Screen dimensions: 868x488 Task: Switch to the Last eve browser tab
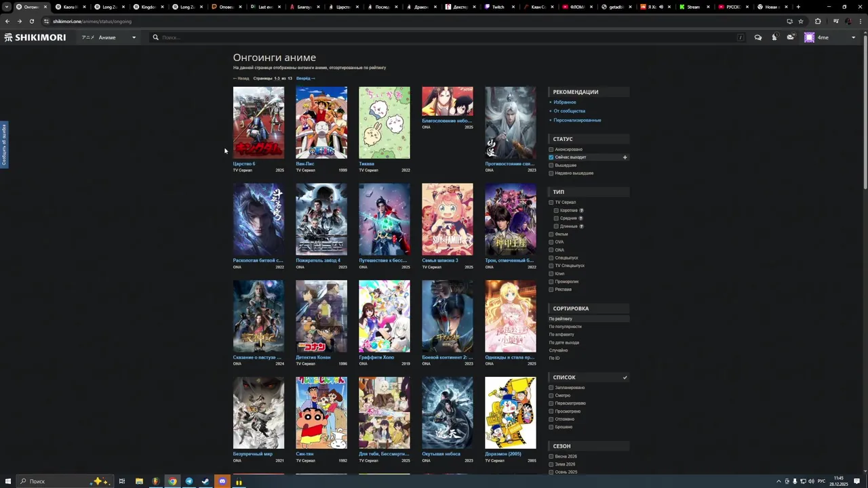(x=265, y=7)
